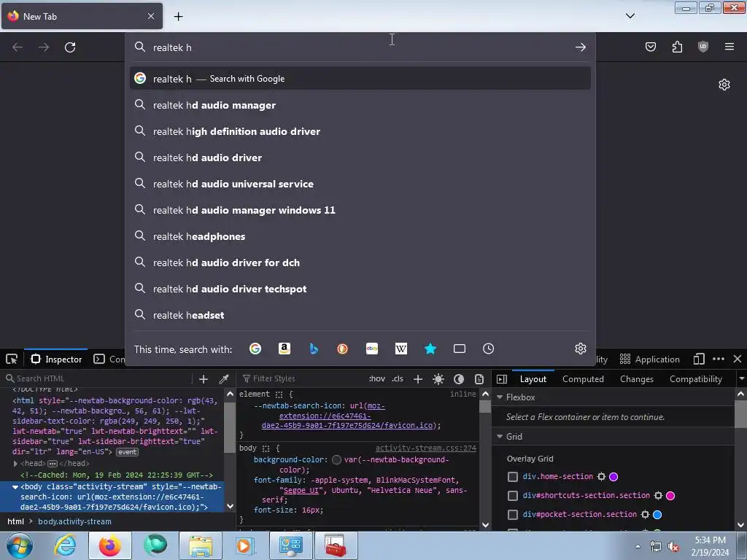The height and width of the screenshot is (560, 747).
Task: Show hidden system tray icons arrow
Action: click(x=638, y=546)
